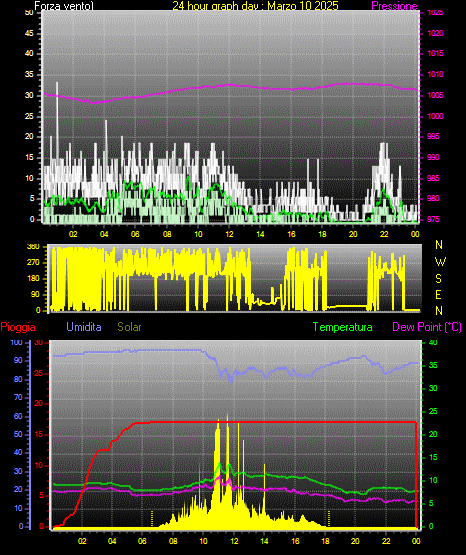Click wind speed axis value 35
The width and height of the screenshot is (466, 555).
point(29,74)
